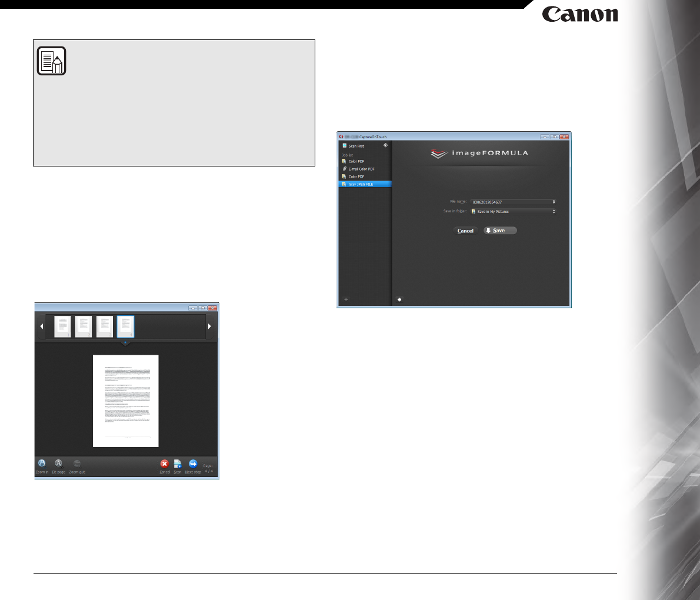Expand the Save in folder dropdown

[554, 211]
